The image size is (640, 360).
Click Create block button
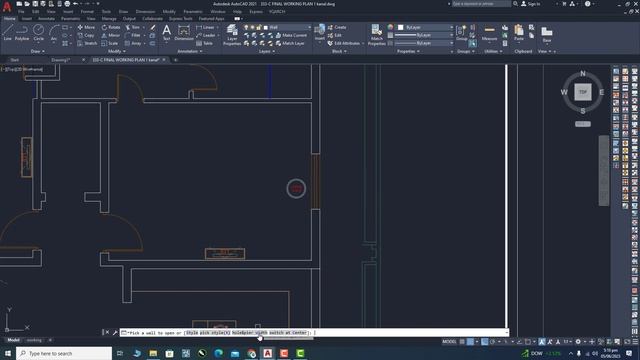click(x=337, y=27)
